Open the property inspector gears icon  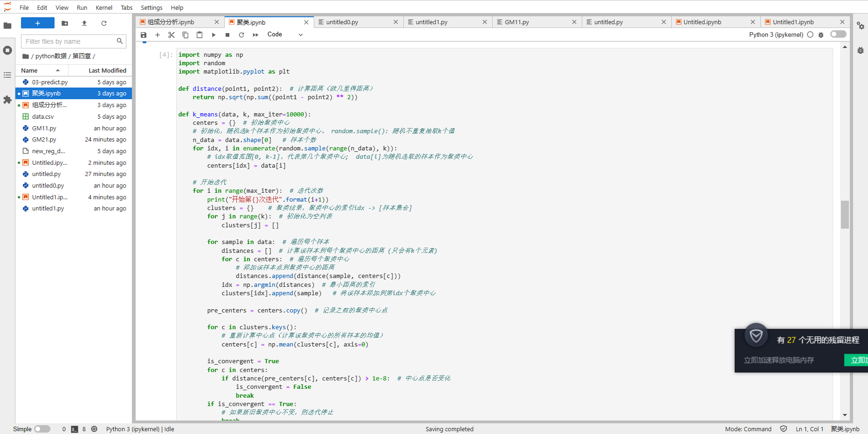(x=861, y=26)
